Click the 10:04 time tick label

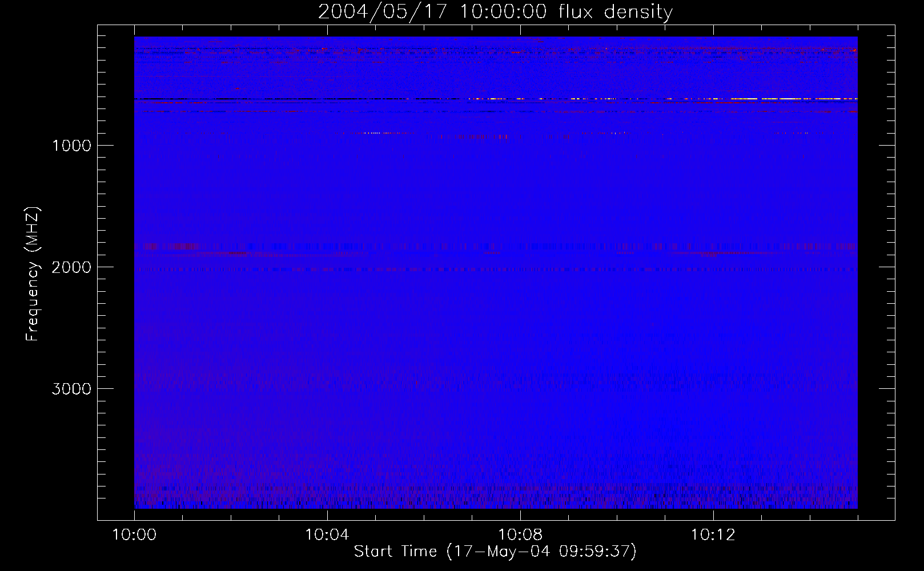click(327, 535)
